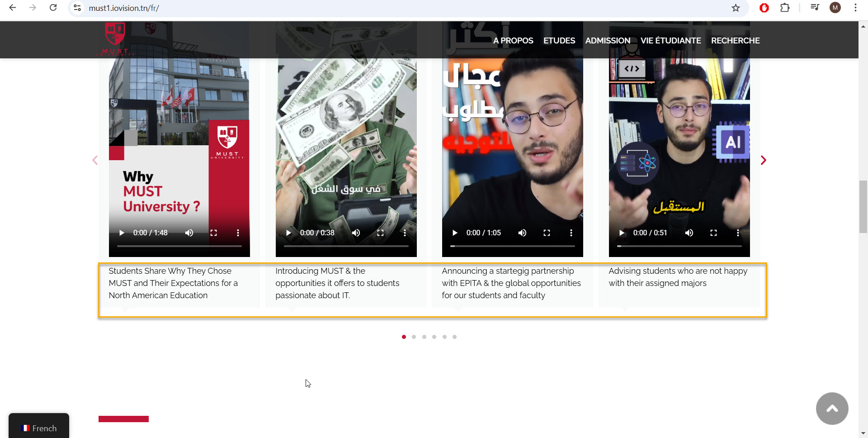The height and width of the screenshot is (438, 868).
Task: Mute the 0:51 video
Action: pos(689,233)
